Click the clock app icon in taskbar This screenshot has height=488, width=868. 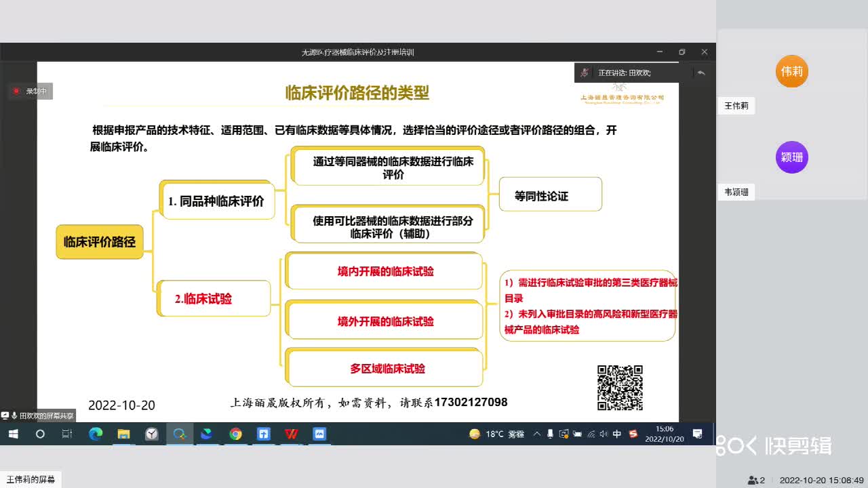(x=152, y=434)
